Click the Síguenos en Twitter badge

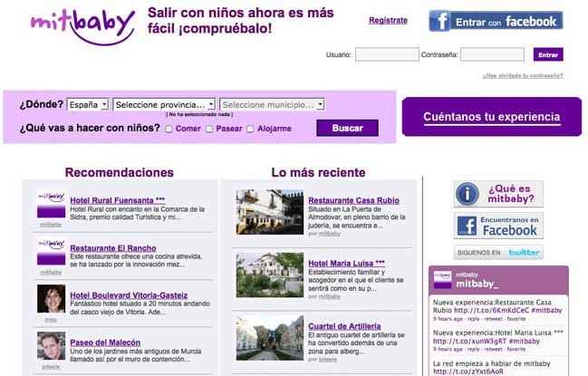[497, 253]
